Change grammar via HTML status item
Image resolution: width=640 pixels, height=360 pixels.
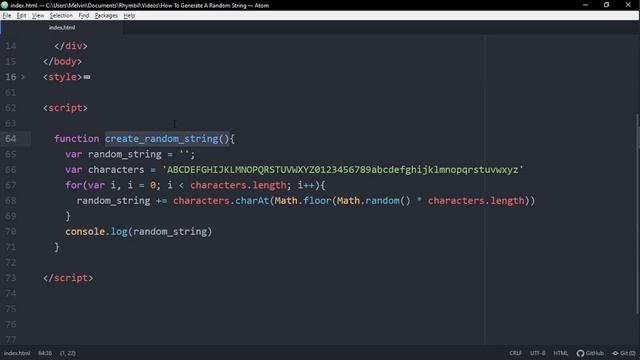tap(560, 353)
